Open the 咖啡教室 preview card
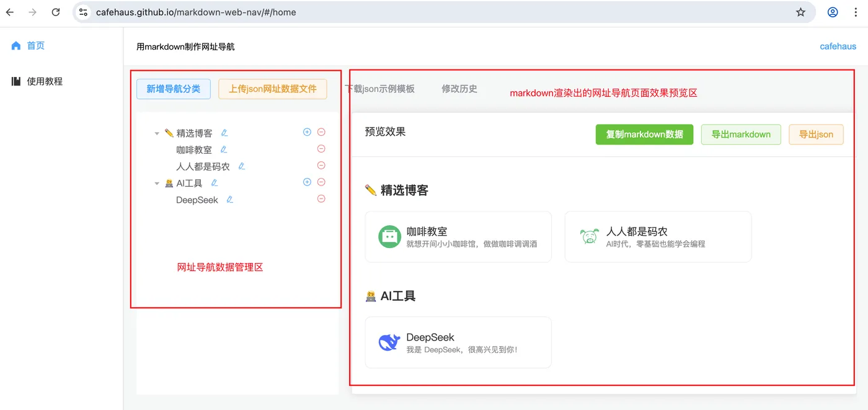Viewport: 868px width, 410px height. click(458, 237)
